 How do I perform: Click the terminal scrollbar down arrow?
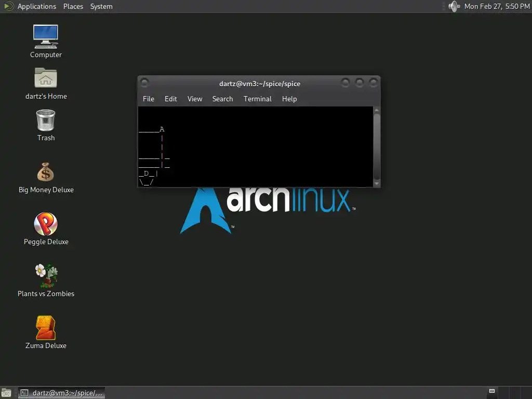click(377, 183)
